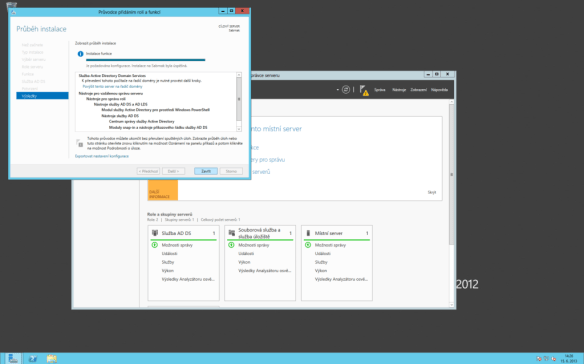Click the Souborová služba a služba úložiště tile icon
This screenshot has width=584, height=364.
pyautogui.click(x=231, y=233)
